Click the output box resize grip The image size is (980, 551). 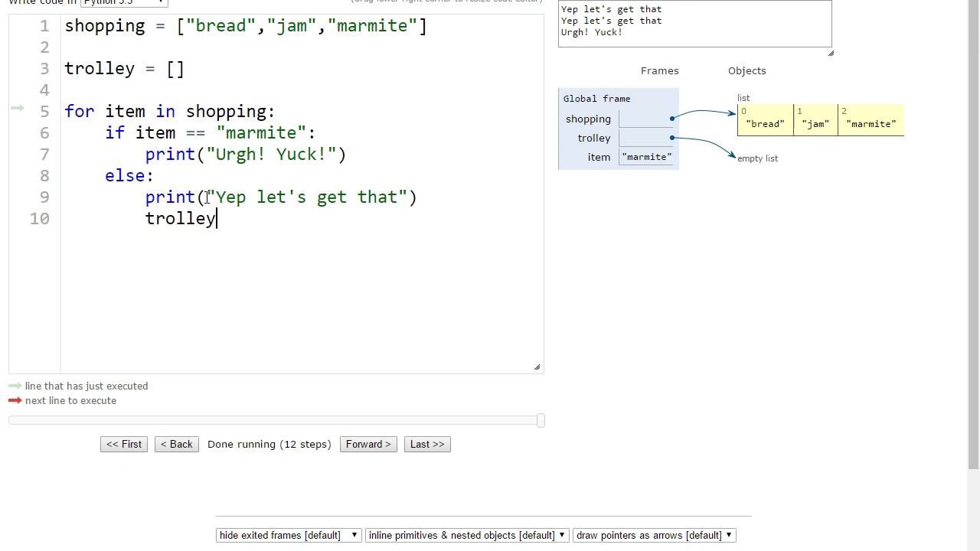pos(831,53)
